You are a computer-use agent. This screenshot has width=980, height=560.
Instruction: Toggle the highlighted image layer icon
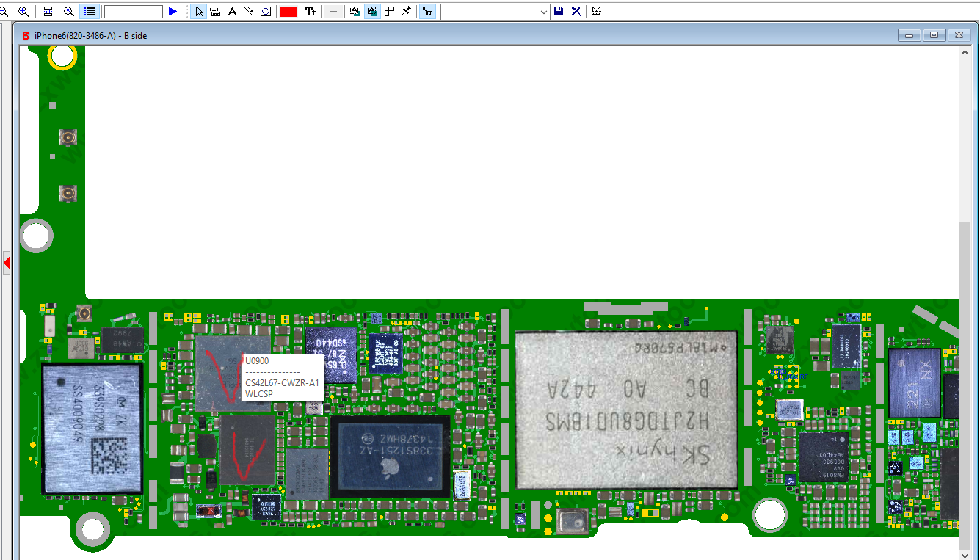pyautogui.click(x=372, y=12)
